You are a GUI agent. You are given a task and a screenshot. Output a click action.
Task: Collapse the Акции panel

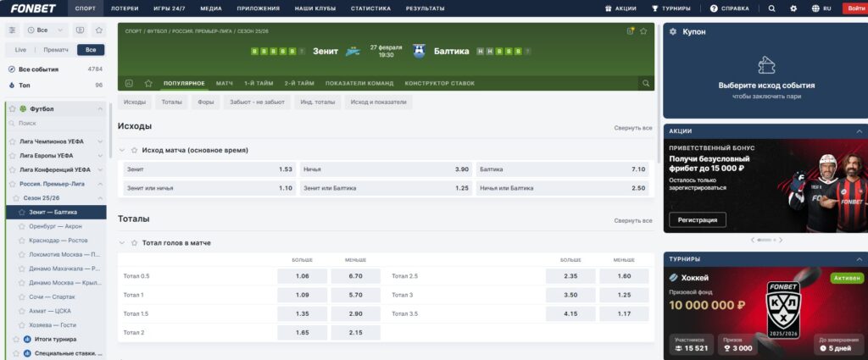pos(860,131)
